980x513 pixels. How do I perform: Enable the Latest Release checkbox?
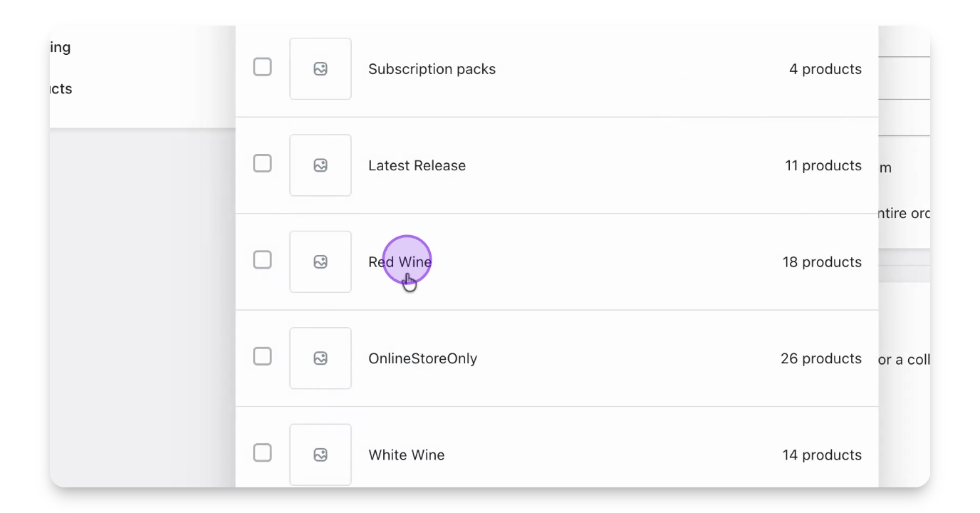click(x=263, y=163)
